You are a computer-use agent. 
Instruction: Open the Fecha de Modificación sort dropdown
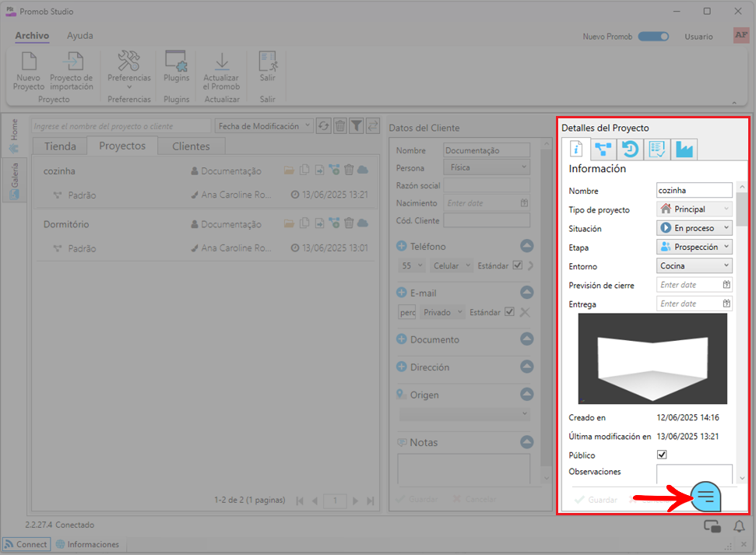(264, 126)
